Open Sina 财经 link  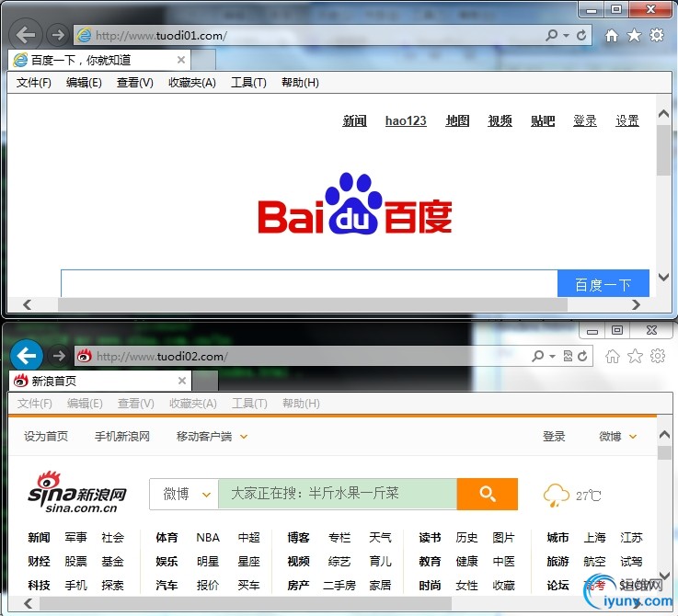pos(39,562)
